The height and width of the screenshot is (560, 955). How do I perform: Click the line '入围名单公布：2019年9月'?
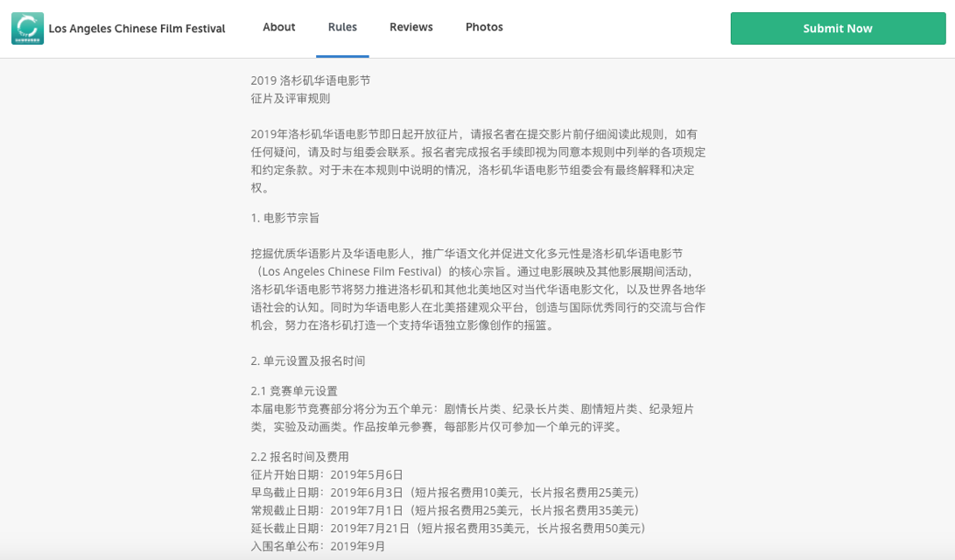tap(318, 546)
